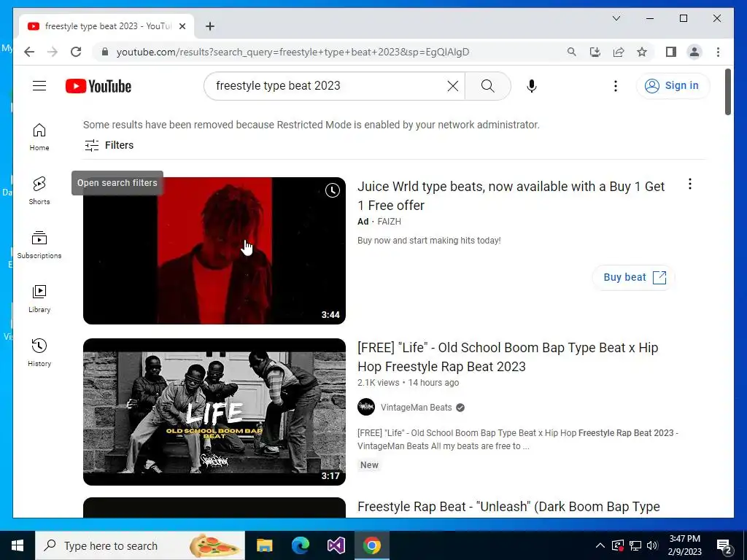
Task: Open YouTube settings three-dot menu
Action: (616, 86)
